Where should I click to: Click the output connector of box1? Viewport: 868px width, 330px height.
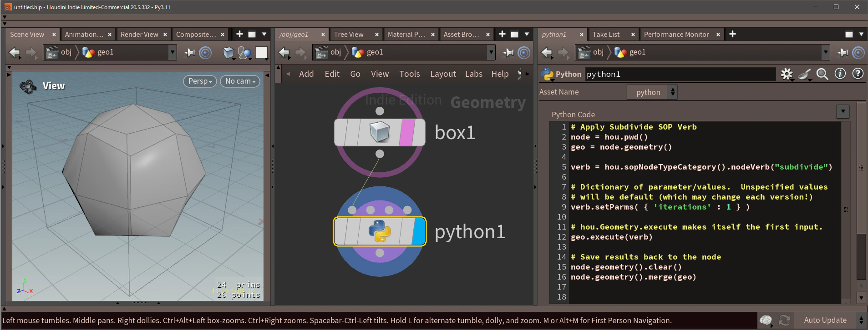[x=380, y=154]
